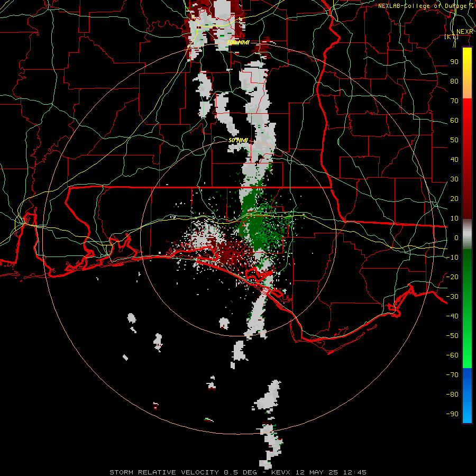Click the "12 MAY 25" date text

317,472
